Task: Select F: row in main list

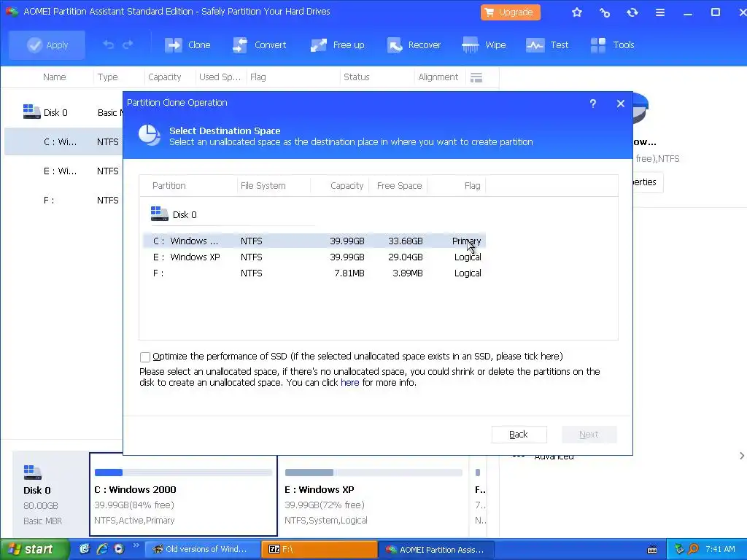Action: (x=64, y=200)
